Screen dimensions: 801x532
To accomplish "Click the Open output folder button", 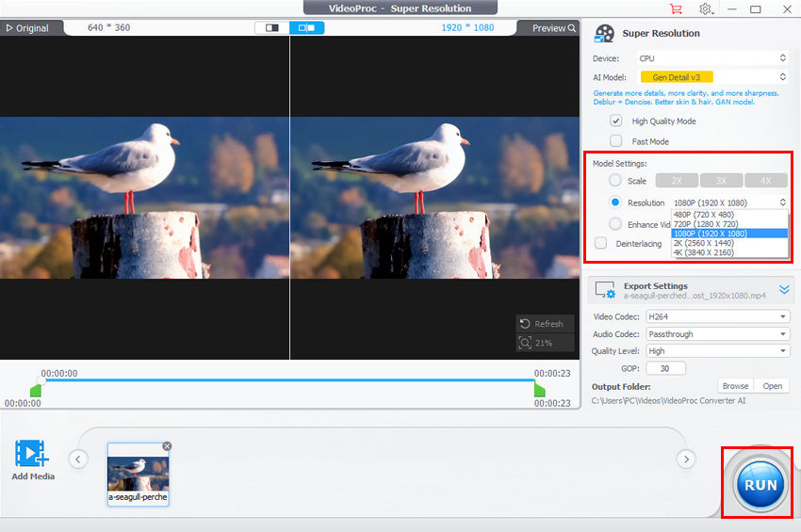I will pos(772,386).
